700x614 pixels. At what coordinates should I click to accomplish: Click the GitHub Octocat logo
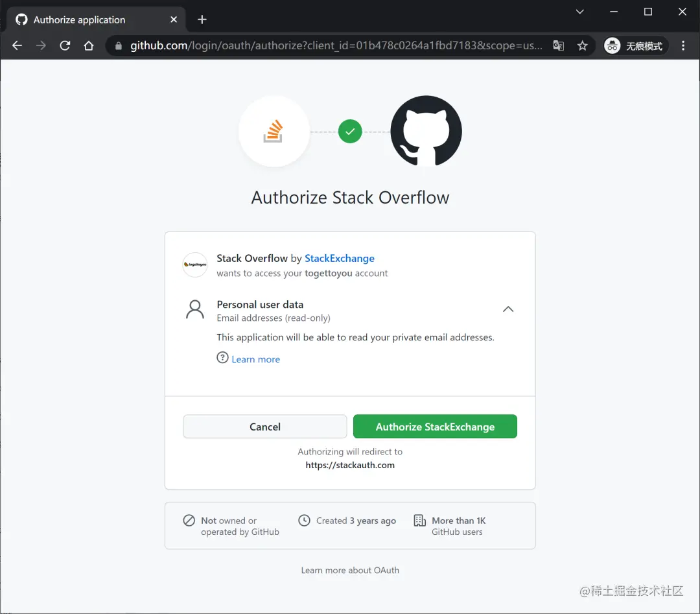click(426, 131)
